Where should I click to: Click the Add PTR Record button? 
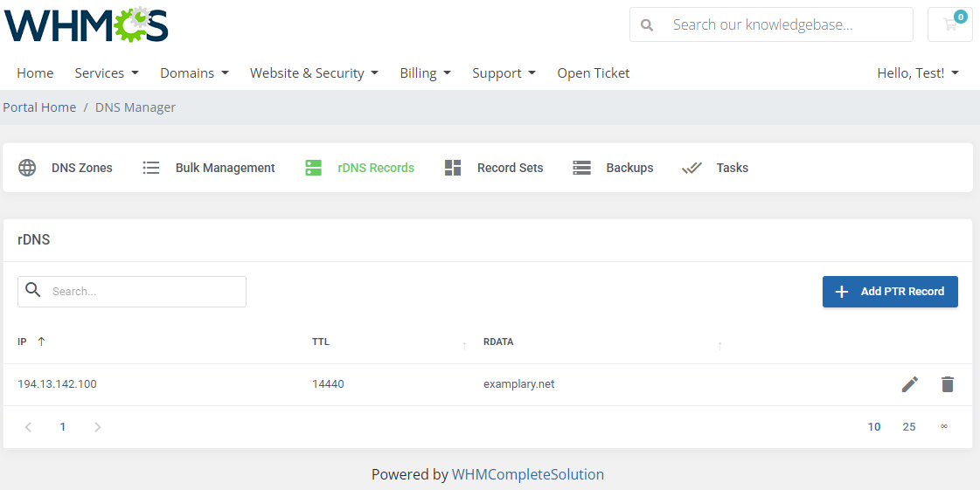coord(890,292)
